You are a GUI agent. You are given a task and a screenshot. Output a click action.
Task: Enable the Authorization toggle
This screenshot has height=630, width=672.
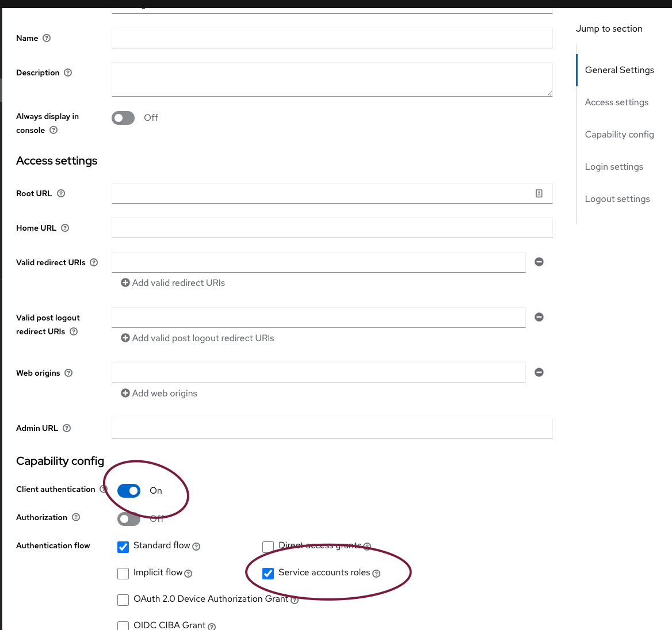128,518
